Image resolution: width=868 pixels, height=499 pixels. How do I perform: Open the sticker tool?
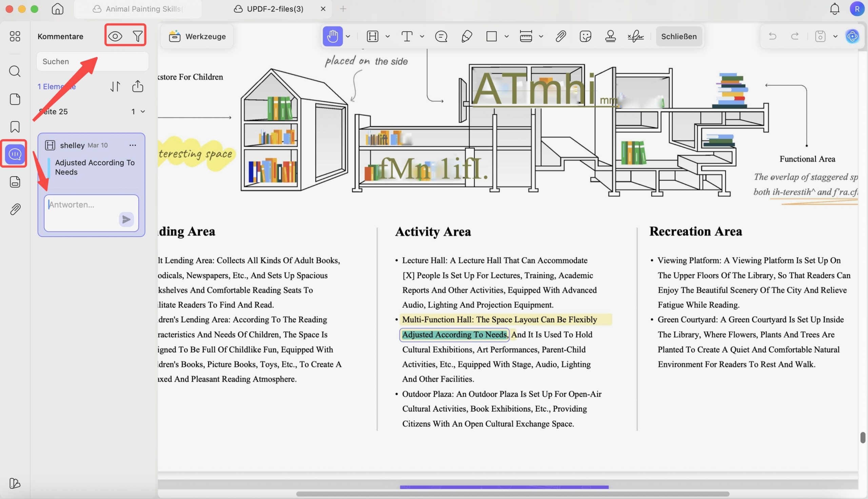coord(585,36)
